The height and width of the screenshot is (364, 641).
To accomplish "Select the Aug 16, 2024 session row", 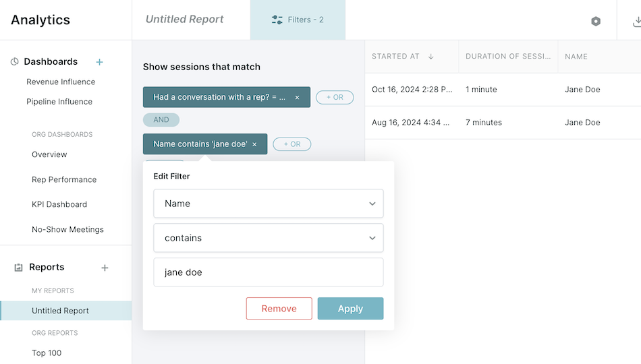I will 503,123.
